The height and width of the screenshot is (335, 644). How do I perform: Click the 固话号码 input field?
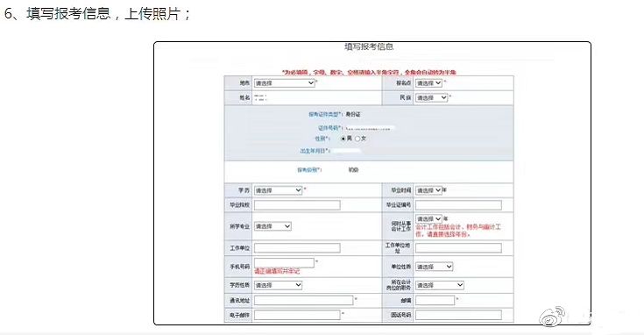[x=458, y=316]
